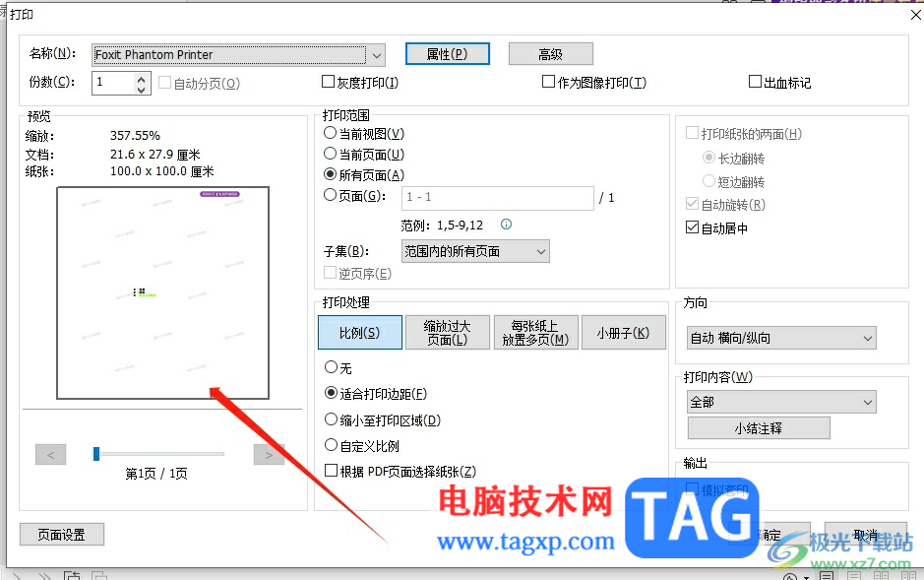Select 页面(G) page range radio

[x=330, y=195]
